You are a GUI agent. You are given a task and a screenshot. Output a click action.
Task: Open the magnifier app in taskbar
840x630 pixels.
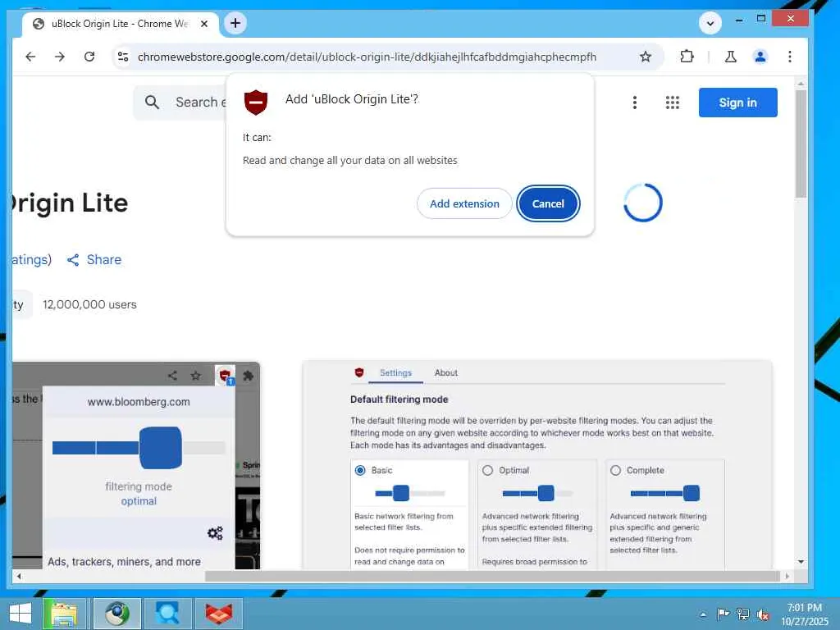tap(167, 614)
